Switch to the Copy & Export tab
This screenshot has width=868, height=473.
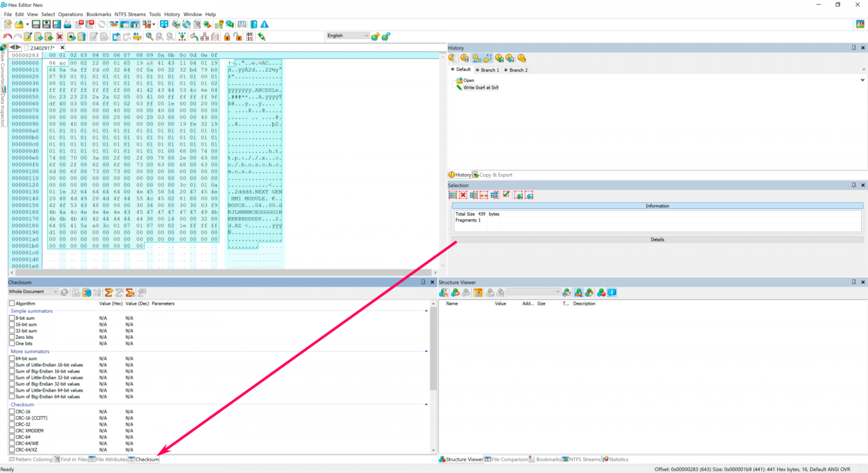click(x=492, y=175)
